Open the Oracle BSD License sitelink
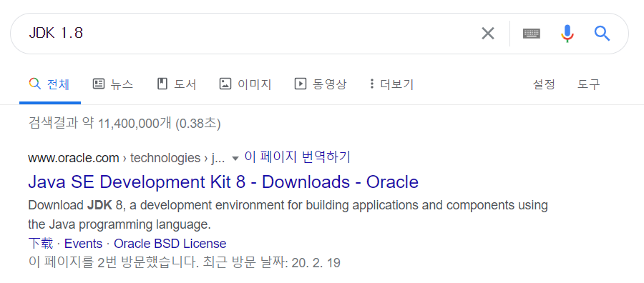The image size is (644, 283). point(170,244)
